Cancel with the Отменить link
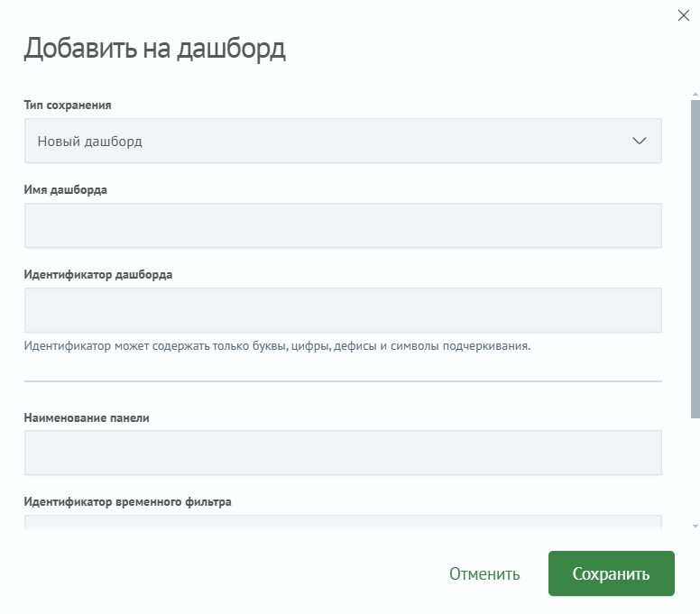The height and width of the screenshot is (614, 700). [x=484, y=573]
